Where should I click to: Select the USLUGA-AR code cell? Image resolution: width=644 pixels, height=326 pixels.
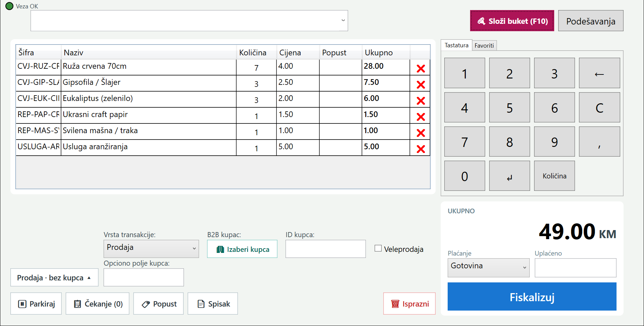click(39, 148)
